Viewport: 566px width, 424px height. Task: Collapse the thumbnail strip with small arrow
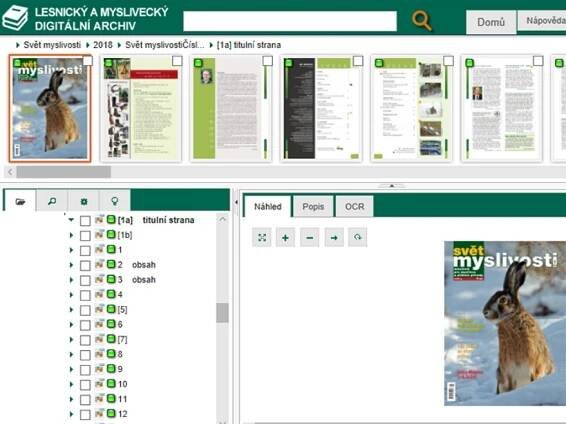[x=391, y=186]
